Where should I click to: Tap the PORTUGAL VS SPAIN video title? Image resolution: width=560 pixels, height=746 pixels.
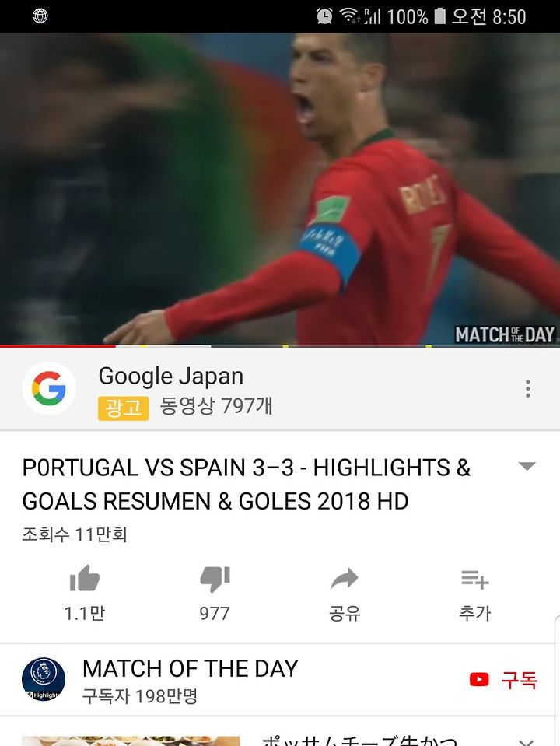coord(246,484)
